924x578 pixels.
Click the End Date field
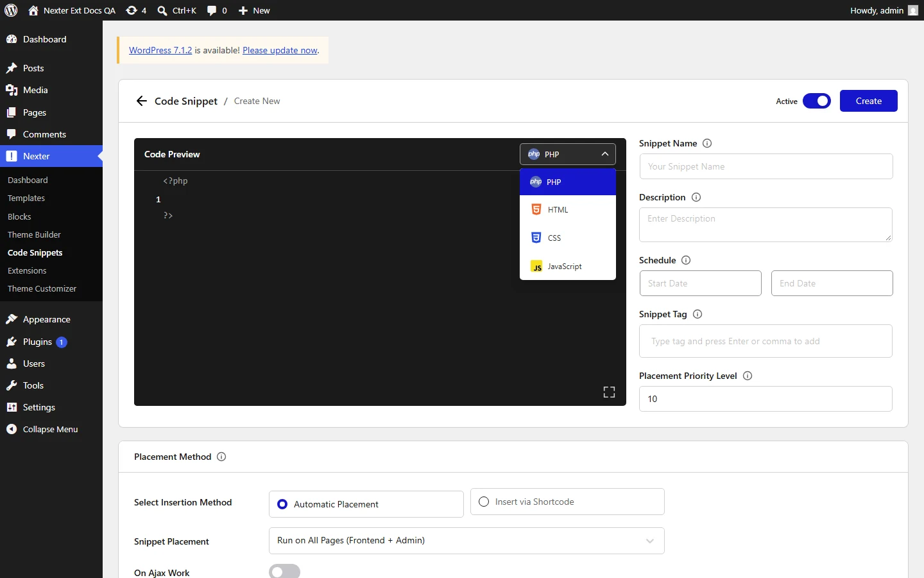pyautogui.click(x=832, y=283)
